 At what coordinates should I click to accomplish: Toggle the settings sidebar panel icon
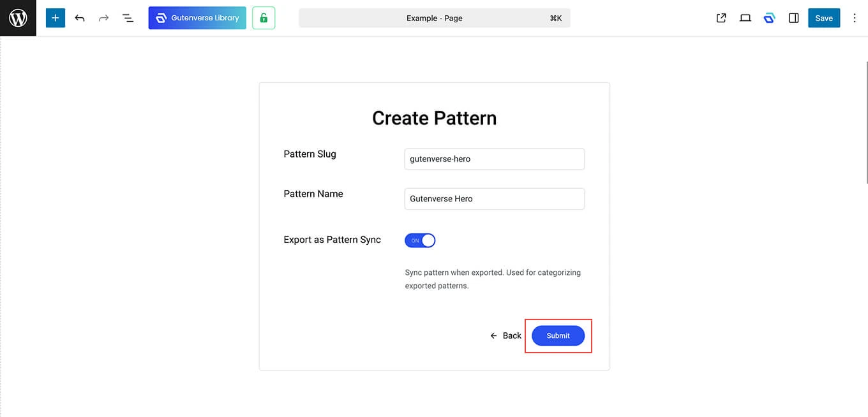coord(793,18)
